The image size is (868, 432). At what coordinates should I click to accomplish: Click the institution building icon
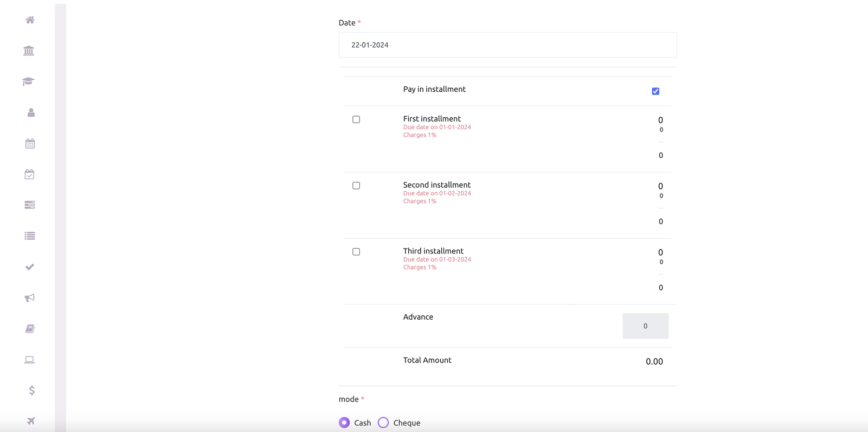click(29, 50)
